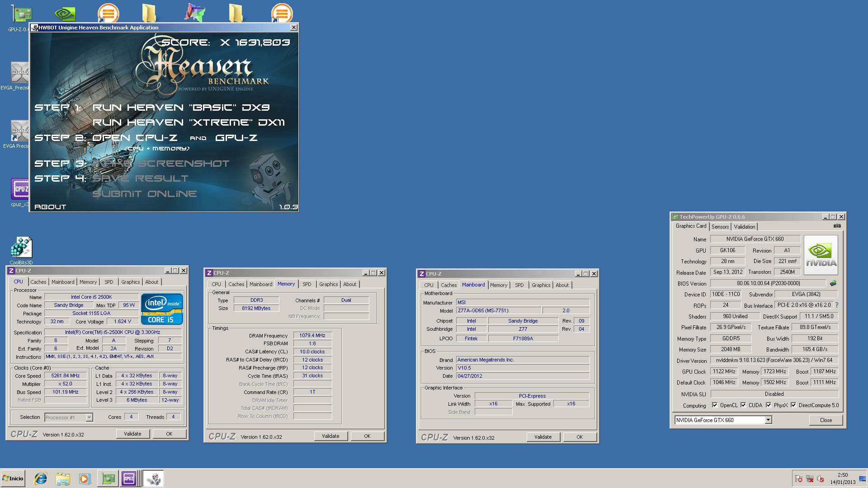Open Windows Explorer from the taskbar
This screenshot has height=488, width=868.
point(63,479)
